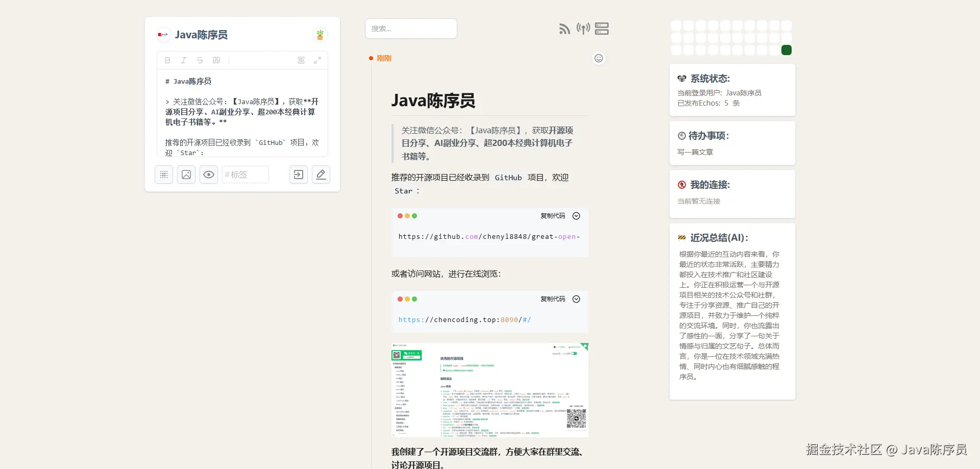Click the broadcast antenna icon
The height and width of the screenshot is (469, 980).
point(583,29)
